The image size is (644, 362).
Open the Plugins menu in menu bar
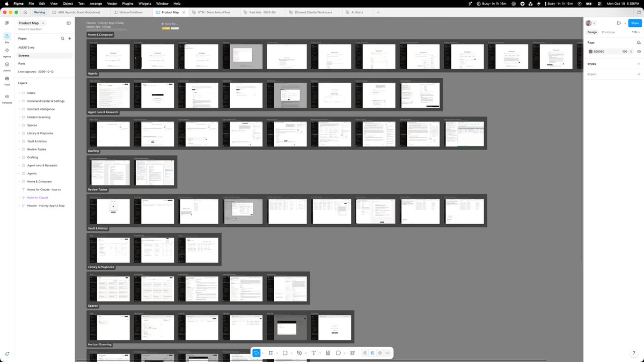[x=128, y=3]
